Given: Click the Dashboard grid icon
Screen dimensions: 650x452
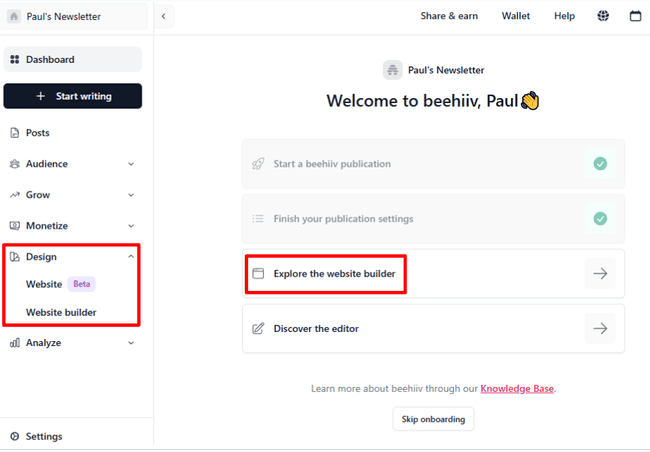Looking at the screenshot, I should coord(15,59).
